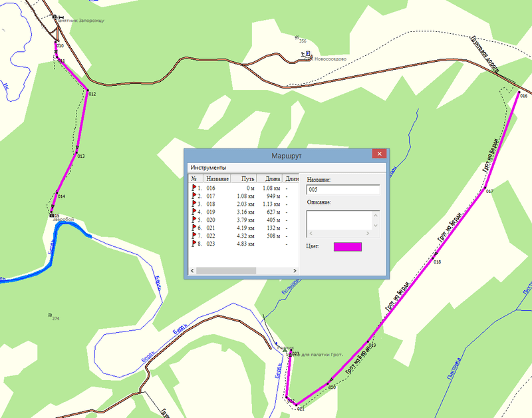The image size is (532, 418).
Task: Click the № column header
Action: 196,178
